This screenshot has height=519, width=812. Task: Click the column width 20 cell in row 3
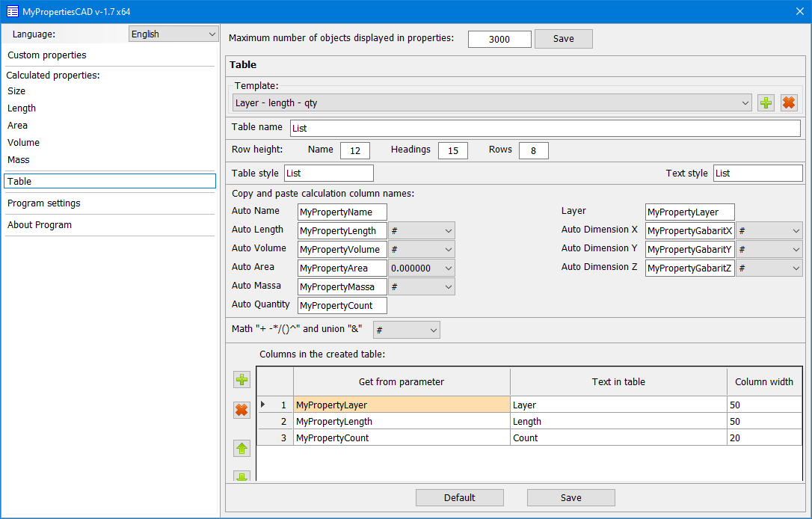tap(764, 438)
